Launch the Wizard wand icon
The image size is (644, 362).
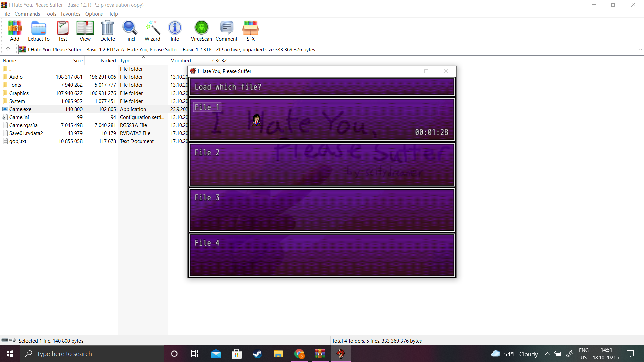[152, 31]
